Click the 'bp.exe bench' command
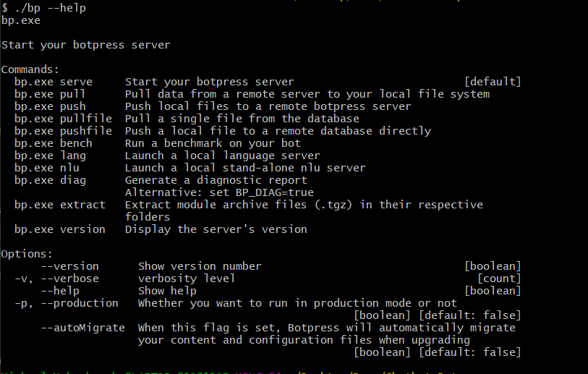588x374 pixels. point(53,143)
